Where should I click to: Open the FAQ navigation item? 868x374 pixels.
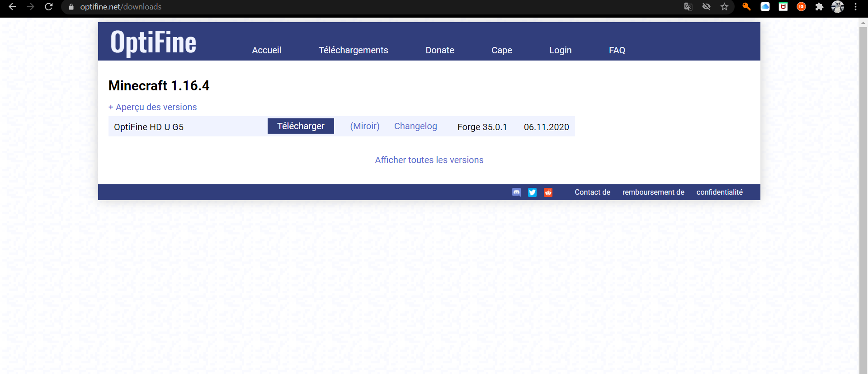pyautogui.click(x=617, y=50)
